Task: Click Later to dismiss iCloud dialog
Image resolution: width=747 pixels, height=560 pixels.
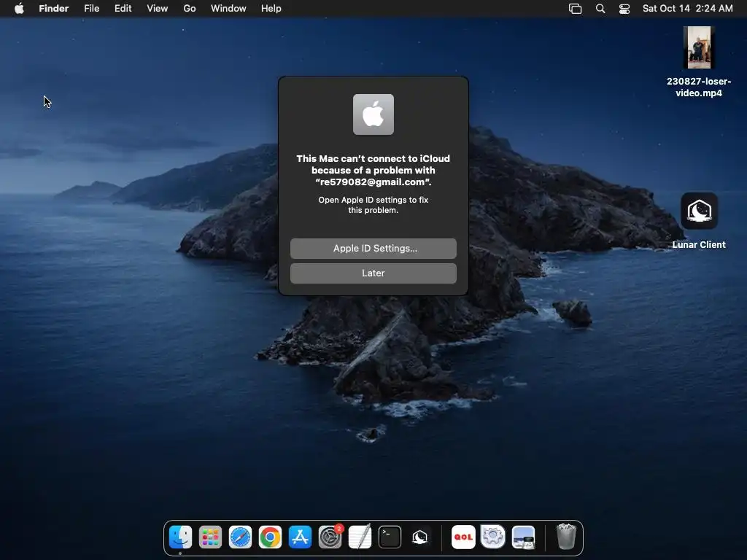Action: (x=373, y=273)
